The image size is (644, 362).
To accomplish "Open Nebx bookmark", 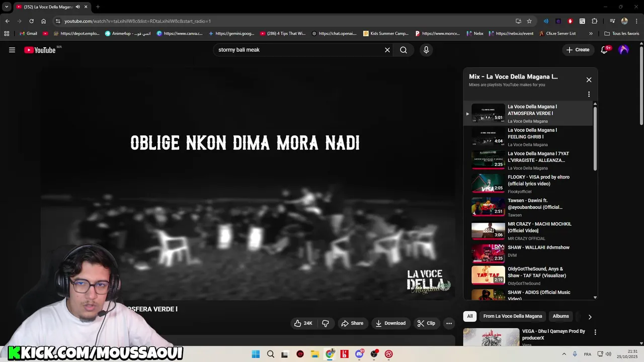I will click(x=474, y=34).
